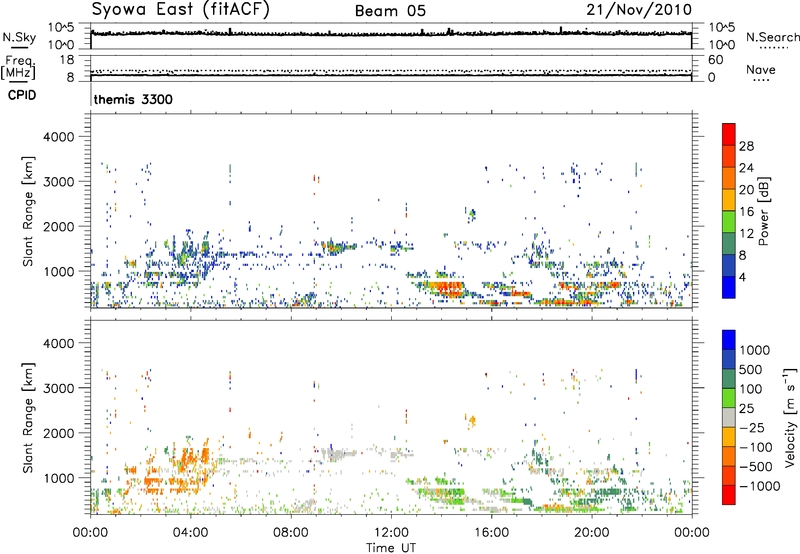Pick the green Velocity segment between 25 and 100
Viewport: 800px width, 554px height.
pyautogui.click(x=729, y=398)
